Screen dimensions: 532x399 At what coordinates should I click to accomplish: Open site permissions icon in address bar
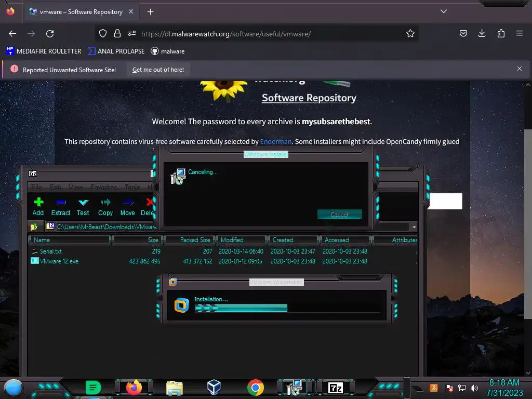[132, 34]
